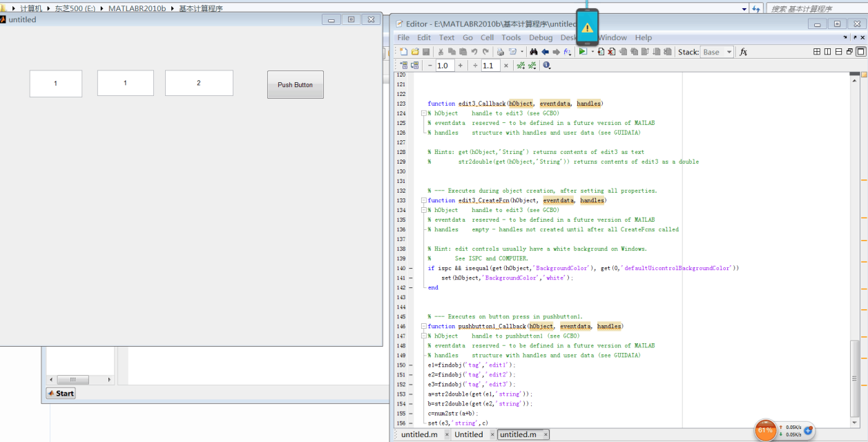Click the third edit box showing 2
Screen dimensions: 868x442
[199, 83]
